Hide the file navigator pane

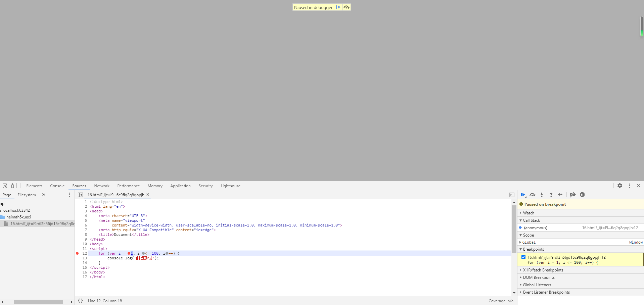click(80, 195)
